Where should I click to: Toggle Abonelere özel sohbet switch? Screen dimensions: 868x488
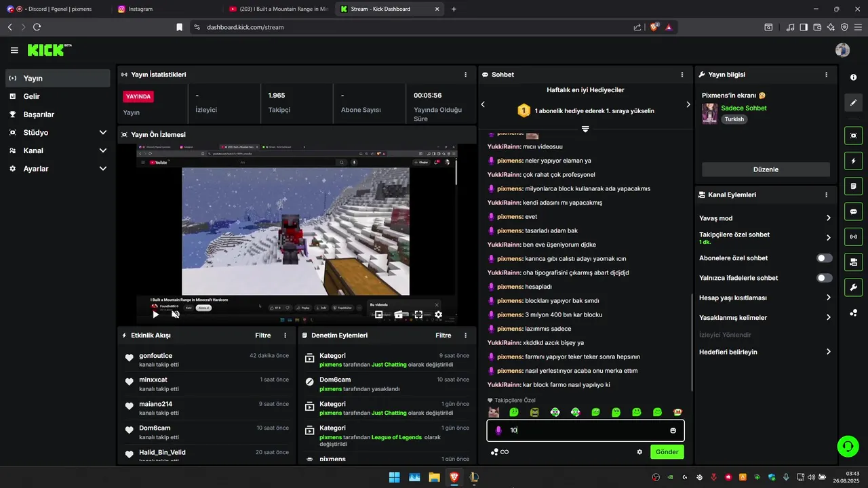(824, 258)
